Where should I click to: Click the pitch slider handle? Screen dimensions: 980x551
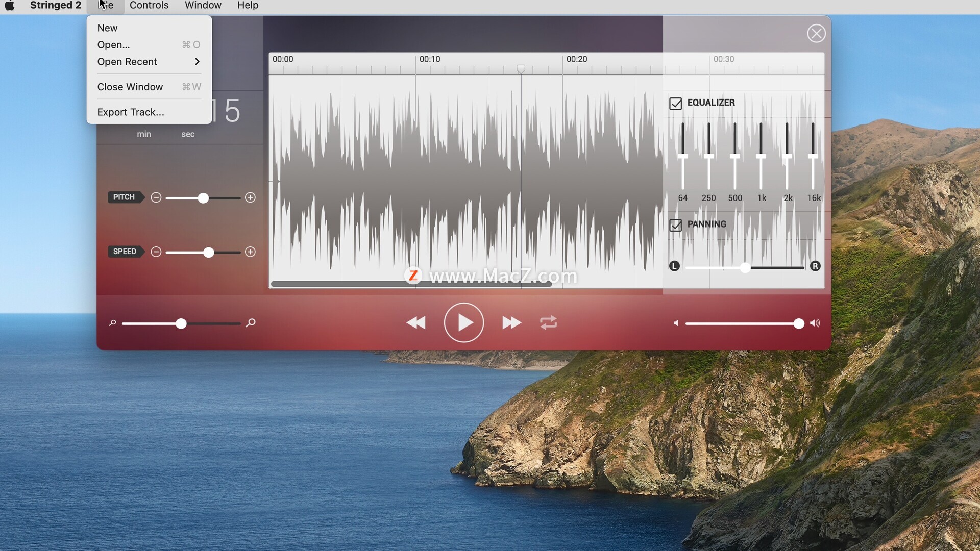coord(203,198)
